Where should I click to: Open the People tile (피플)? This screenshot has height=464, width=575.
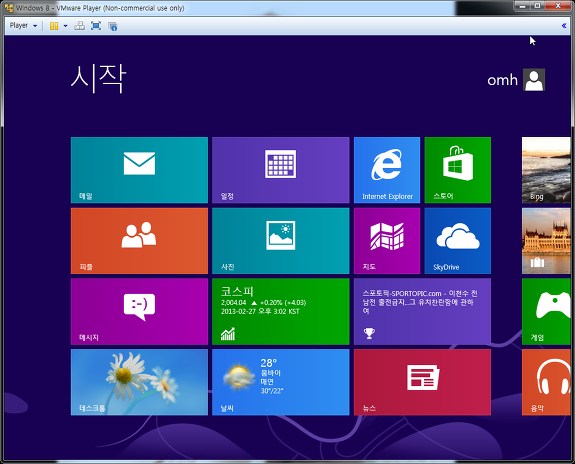(x=139, y=241)
